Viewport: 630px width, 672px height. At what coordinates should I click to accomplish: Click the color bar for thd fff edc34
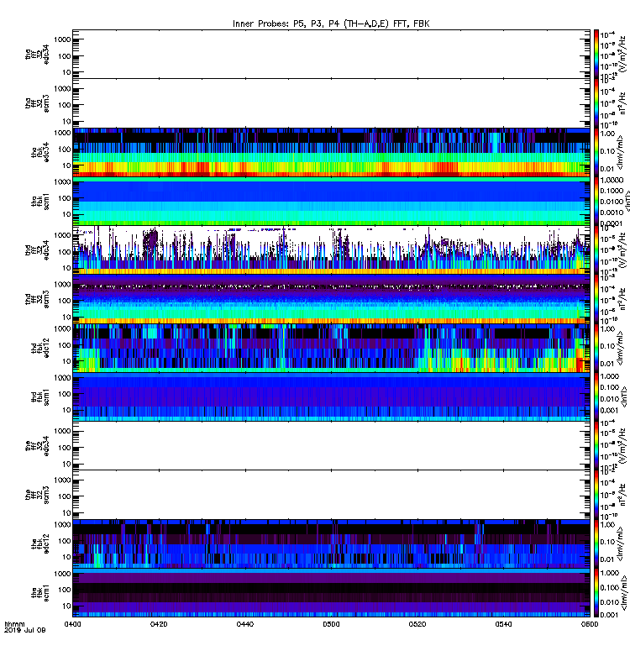pos(596,250)
